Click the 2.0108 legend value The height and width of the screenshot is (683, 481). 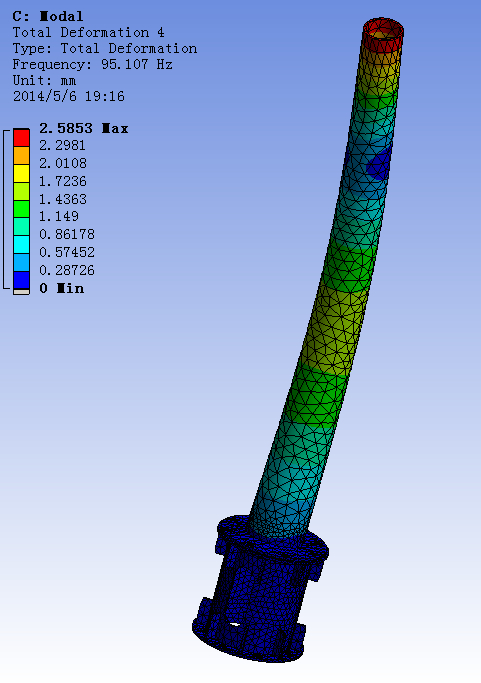[x=63, y=163]
